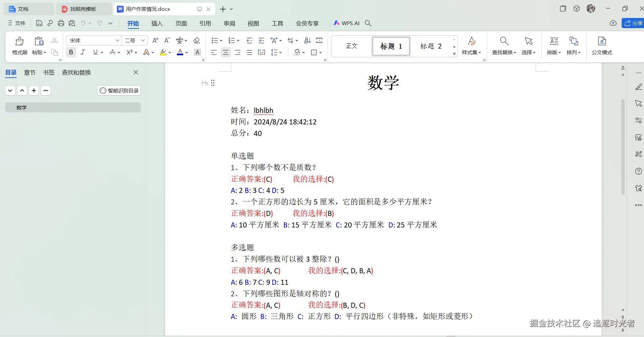Image resolution: width=644 pixels, height=337 pixels.
Task: Open the font name dropdown showing 宋体
Action: coord(117,41)
